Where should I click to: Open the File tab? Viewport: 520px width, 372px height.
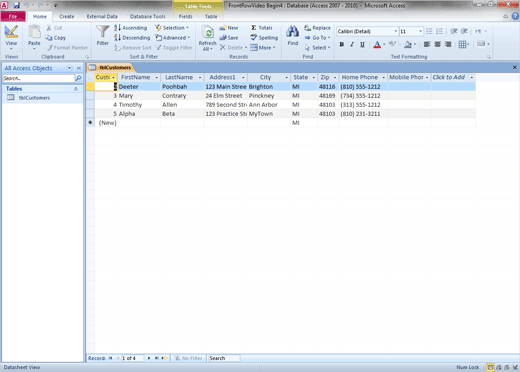pos(13,16)
